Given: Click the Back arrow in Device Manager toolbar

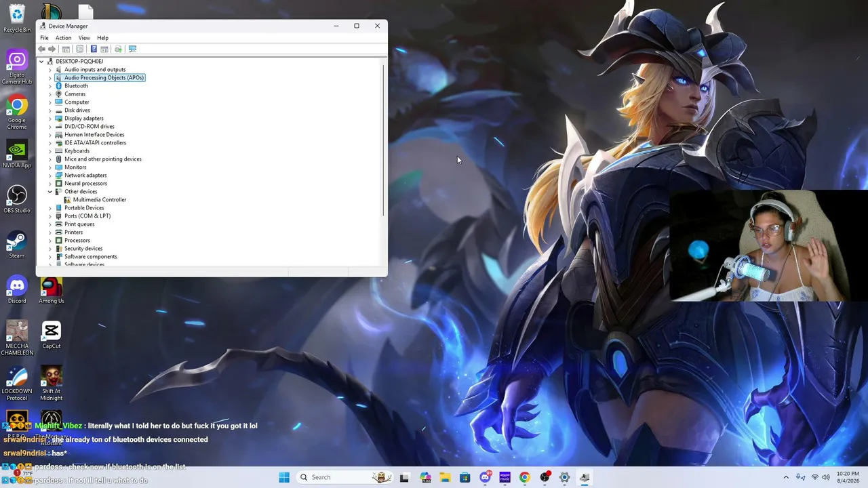Looking at the screenshot, I should click(42, 49).
